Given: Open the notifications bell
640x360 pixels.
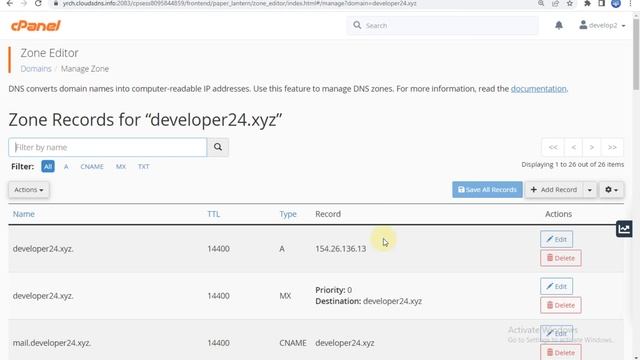Looking at the screenshot, I should (x=559, y=25).
